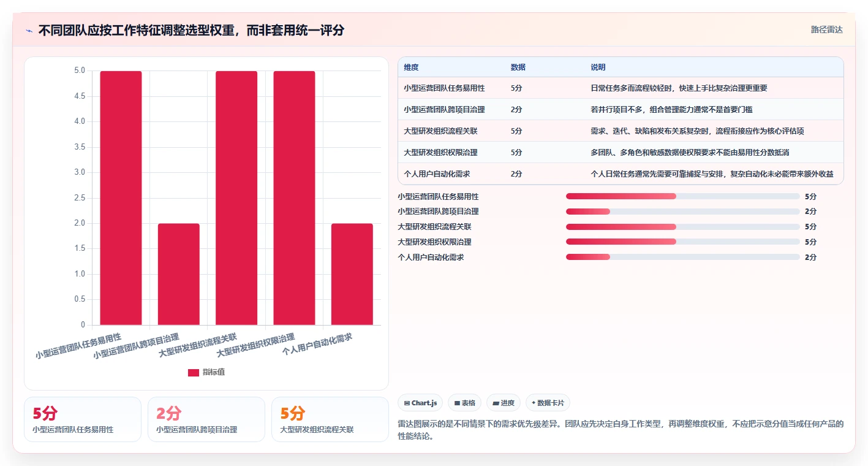
Task: Toggle the 指标值 legend swatch
Action: [194, 373]
